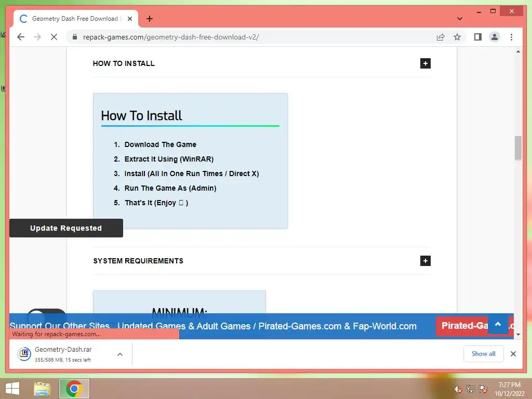The image size is (532, 399).
Task: Expand the HOW TO INSTALL section
Action: click(x=425, y=63)
